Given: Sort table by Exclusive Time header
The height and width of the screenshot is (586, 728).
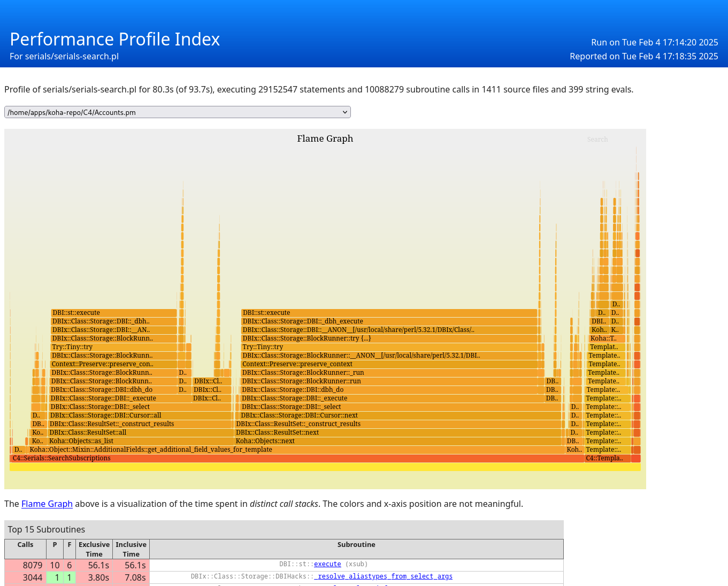Looking at the screenshot, I should pyautogui.click(x=94, y=549).
